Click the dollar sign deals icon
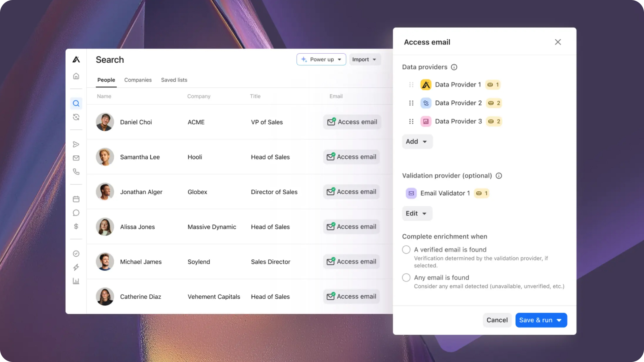The height and width of the screenshot is (362, 644). click(76, 226)
